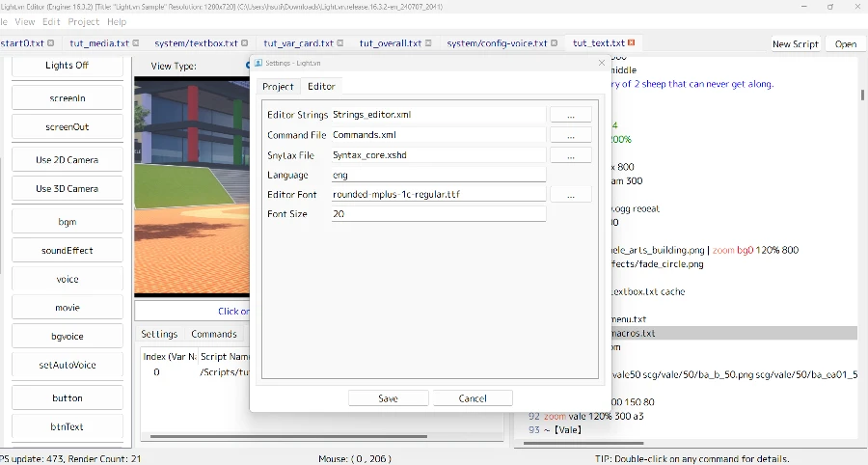Close the tut_overall.txt tab via its X icon

429,43
